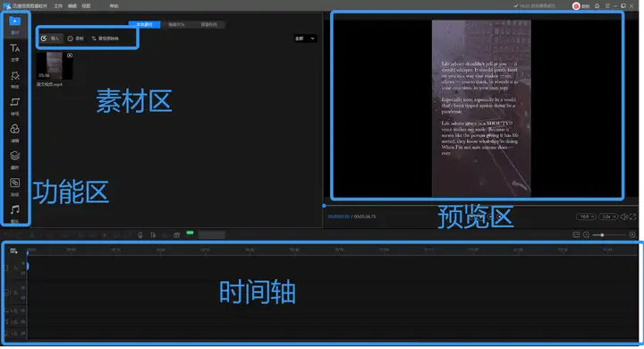Expand the 全部 filter dropdown
This screenshot has width=644, height=349.
click(305, 38)
